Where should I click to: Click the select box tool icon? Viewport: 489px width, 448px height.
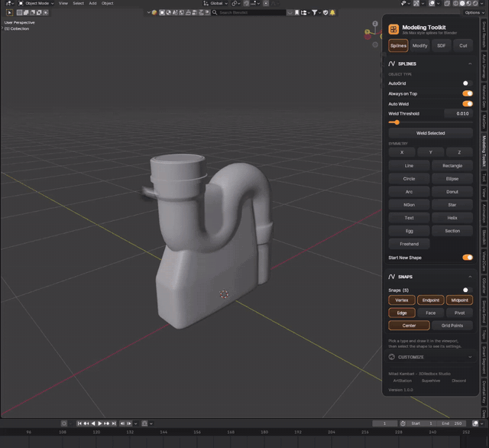point(9,12)
